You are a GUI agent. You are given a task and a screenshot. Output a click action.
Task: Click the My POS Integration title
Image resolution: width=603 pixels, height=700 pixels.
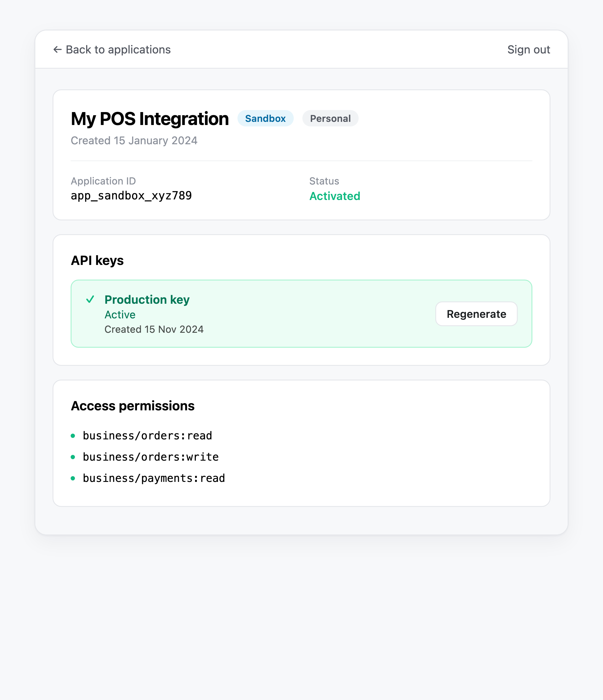(x=150, y=119)
